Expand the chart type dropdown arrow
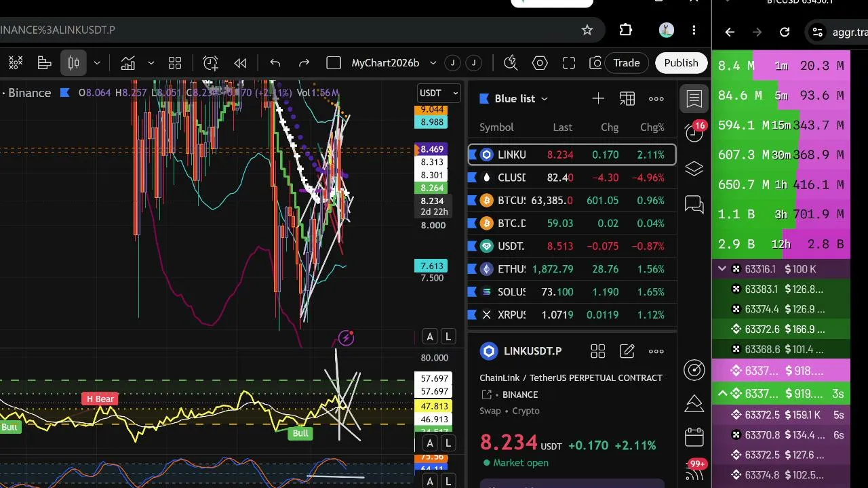This screenshot has width=868, height=488. [97, 63]
